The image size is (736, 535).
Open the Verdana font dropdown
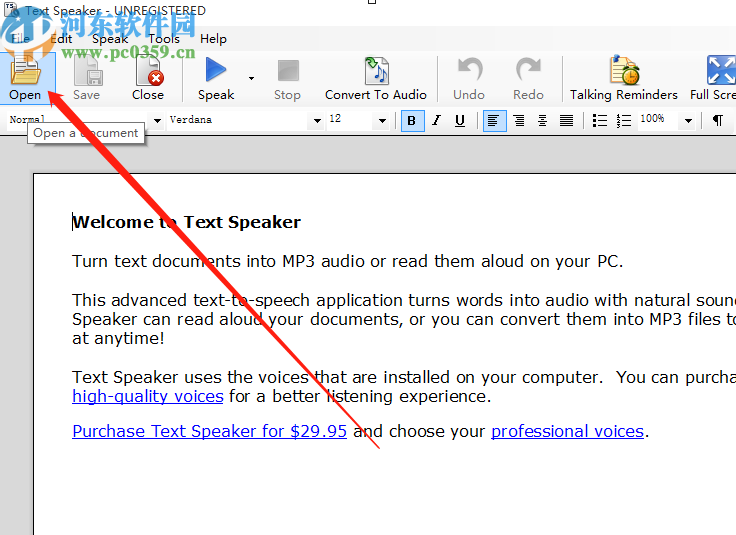(x=317, y=121)
